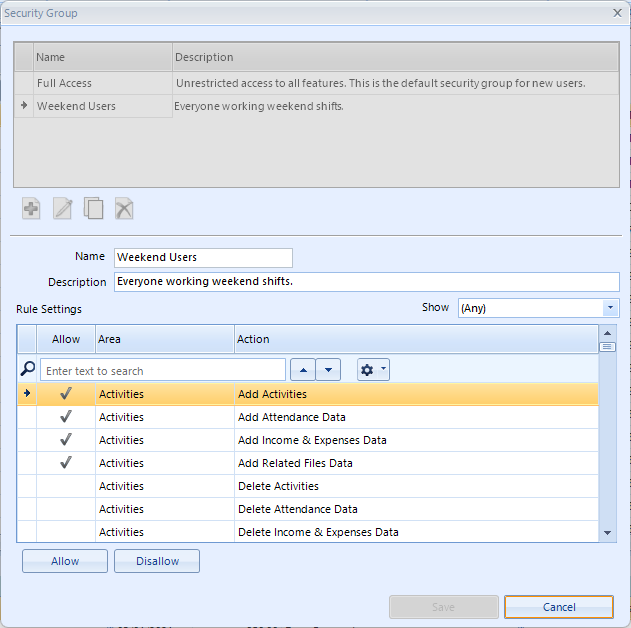Close the Security Group dialog

tap(617, 13)
